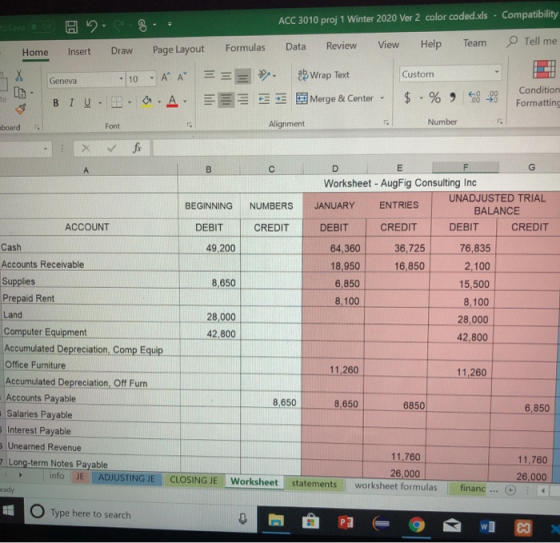This screenshot has height=543, width=560.
Task: Open the statements sheet tab
Action: coord(314,484)
